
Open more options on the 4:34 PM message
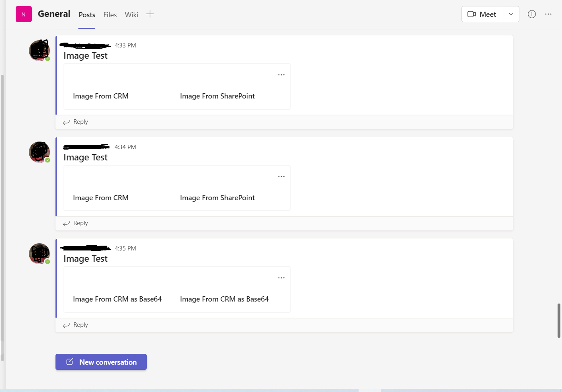pos(281,176)
